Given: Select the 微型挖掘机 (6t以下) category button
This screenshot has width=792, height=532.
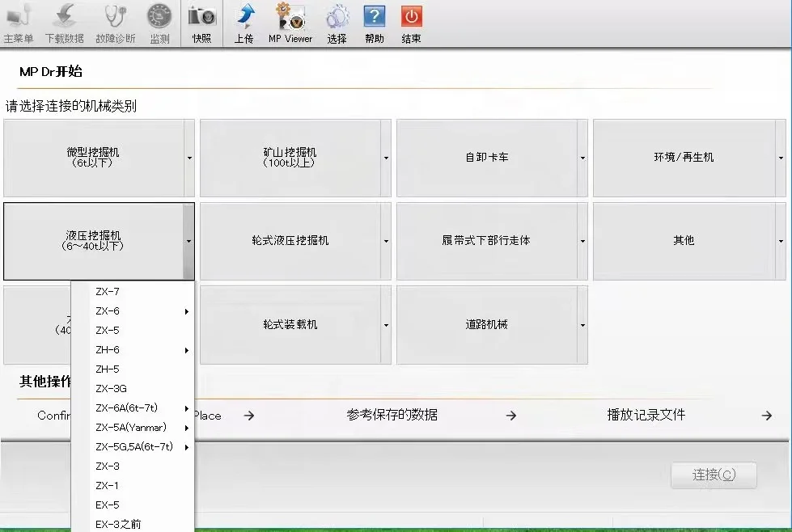Looking at the screenshot, I should (94, 158).
